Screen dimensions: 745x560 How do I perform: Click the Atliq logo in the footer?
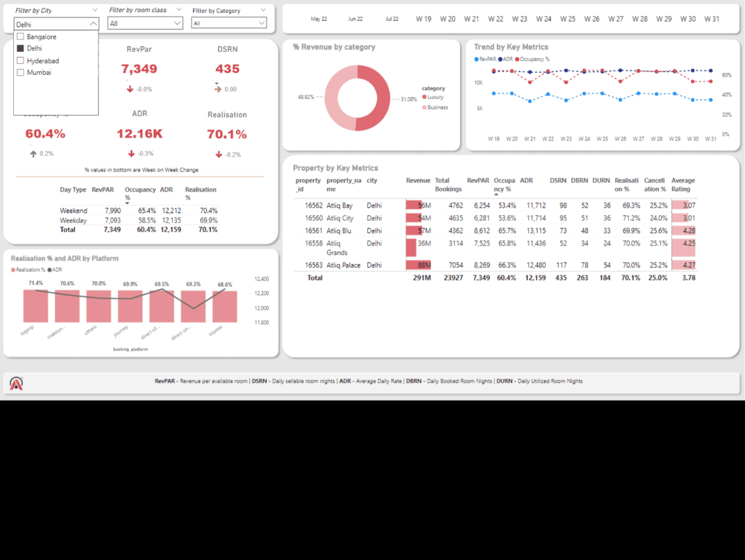tap(16, 383)
